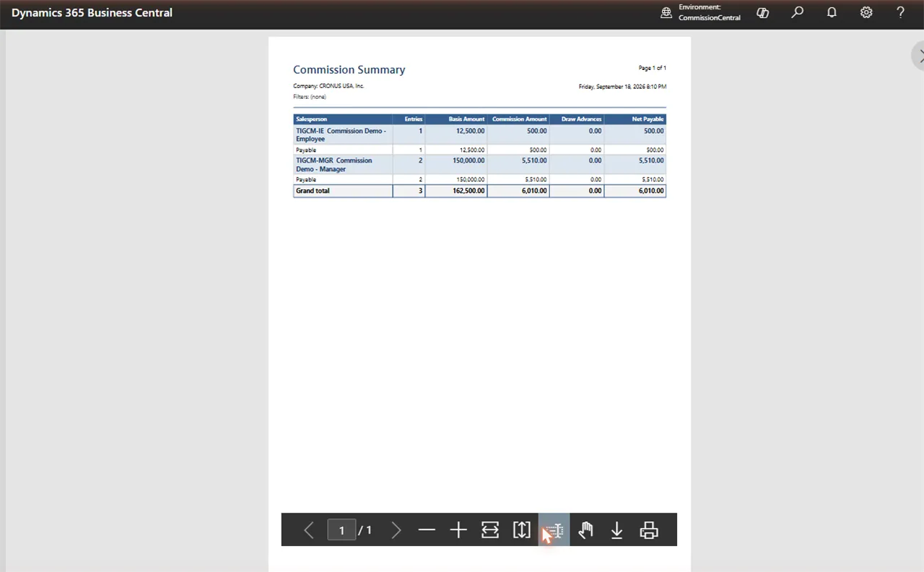The width and height of the screenshot is (924, 572).
Task: Click the Company: CRONUS USA, Inc. text
Action: 328,86
